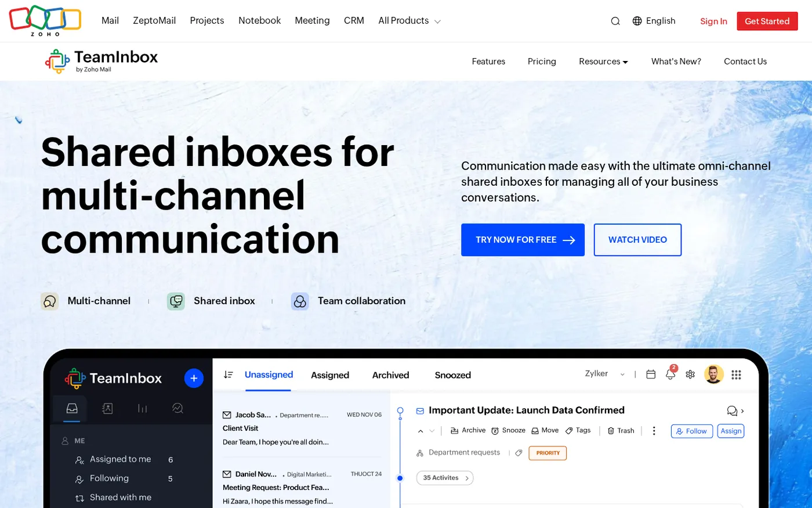Click the Snooze toolbar icon
812x508 pixels.
click(495, 431)
